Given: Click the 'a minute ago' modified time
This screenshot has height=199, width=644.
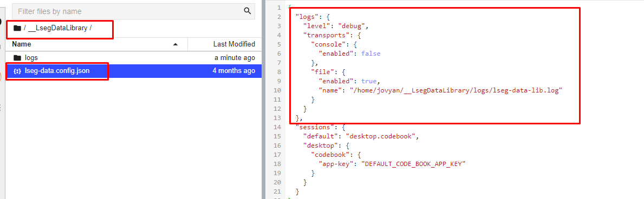Looking at the screenshot, I should click(235, 58).
